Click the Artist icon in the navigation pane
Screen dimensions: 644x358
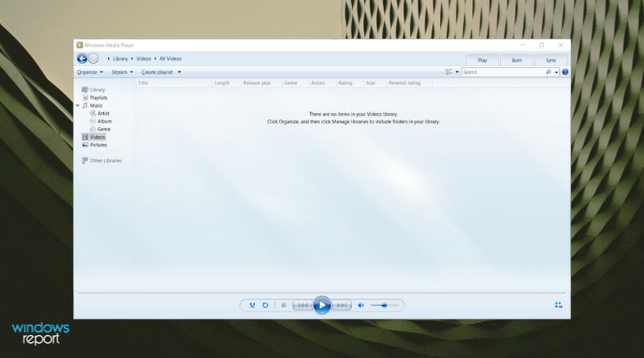93,113
